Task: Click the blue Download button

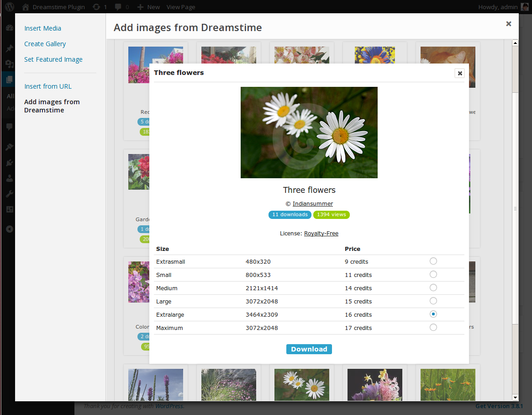Action: (x=309, y=349)
